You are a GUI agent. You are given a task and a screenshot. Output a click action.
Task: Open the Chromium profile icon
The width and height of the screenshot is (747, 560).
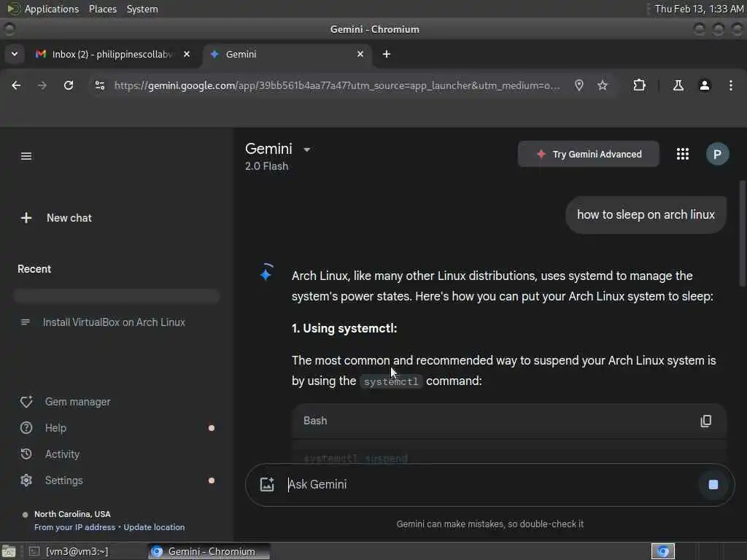pos(705,85)
